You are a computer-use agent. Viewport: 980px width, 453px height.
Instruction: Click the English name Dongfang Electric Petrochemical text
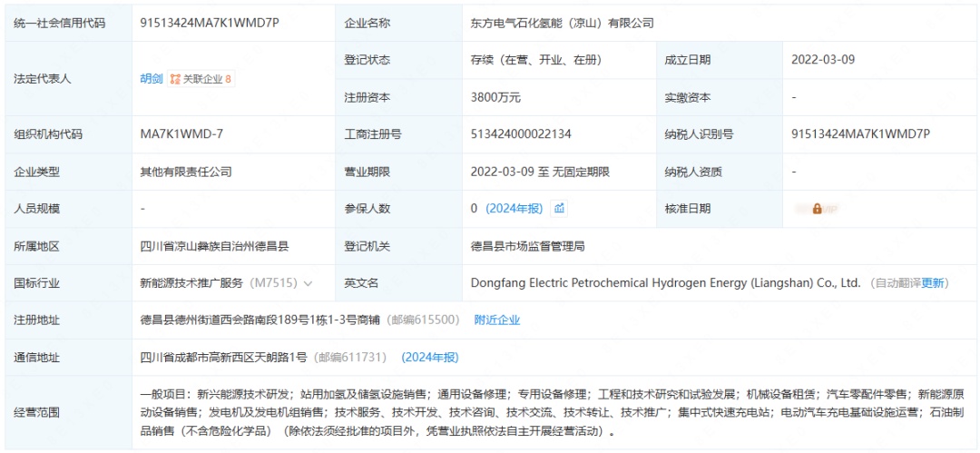[x=665, y=283]
